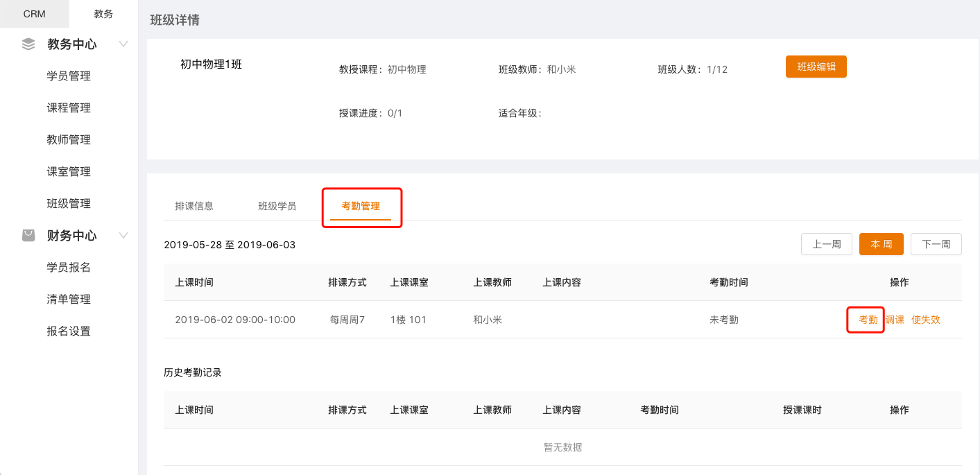Click 考勤 link in the class row
980x475 pixels.
pyautogui.click(x=868, y=320)
